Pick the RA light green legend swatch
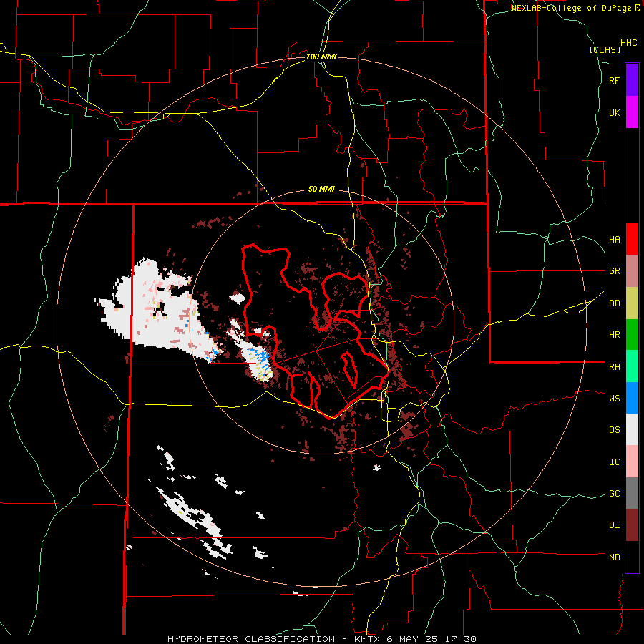 tap(632, 366)
